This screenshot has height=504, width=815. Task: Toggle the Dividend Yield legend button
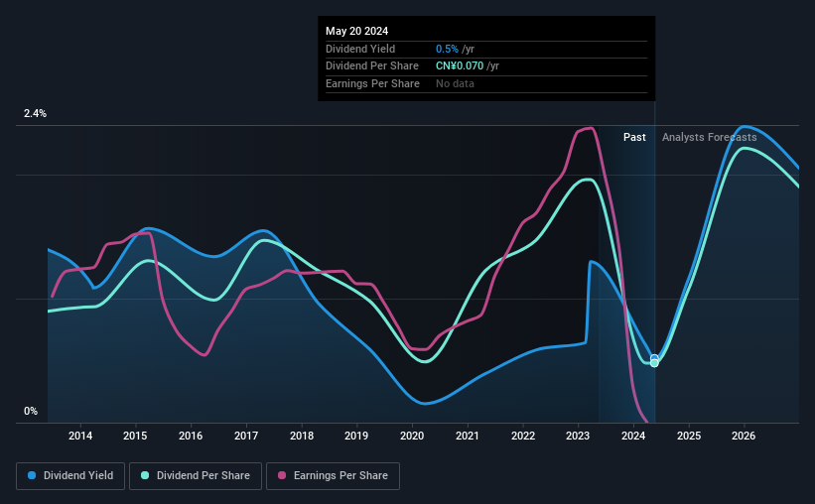click(x=70, y=476)
